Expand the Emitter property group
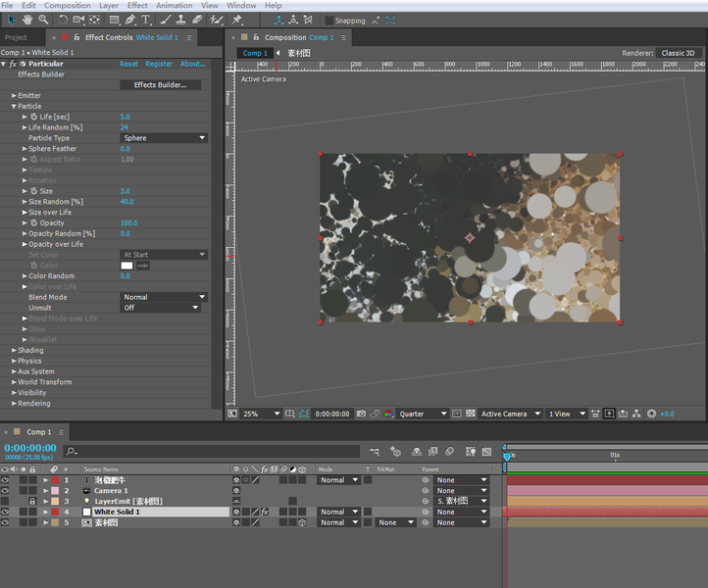The image size is (708, 588). (14, 96)
